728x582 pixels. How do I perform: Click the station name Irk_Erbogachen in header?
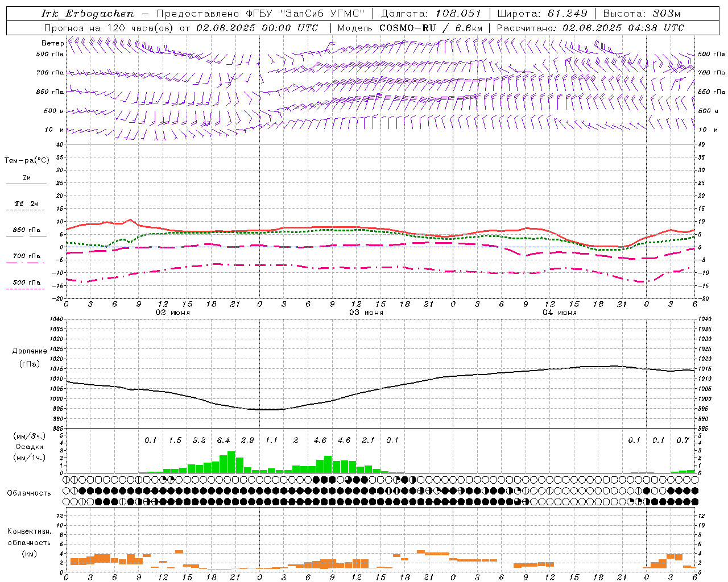pos(88,14)
